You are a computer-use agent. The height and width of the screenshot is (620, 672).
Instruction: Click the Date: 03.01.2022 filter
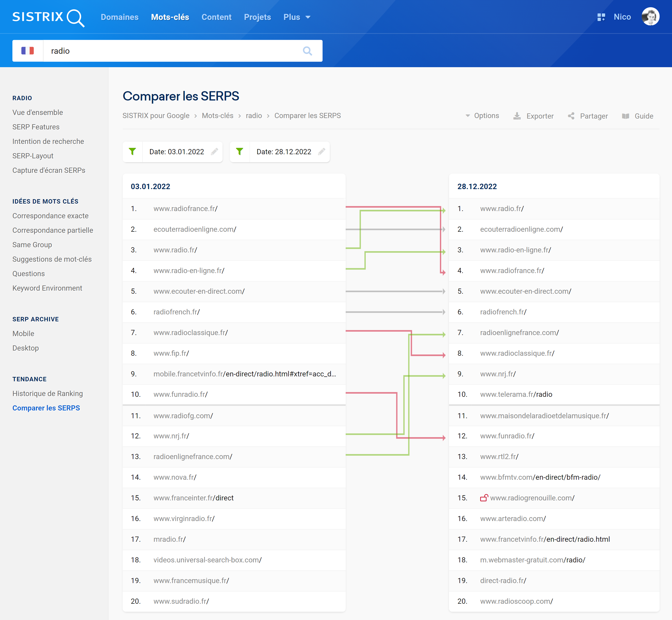177,152
